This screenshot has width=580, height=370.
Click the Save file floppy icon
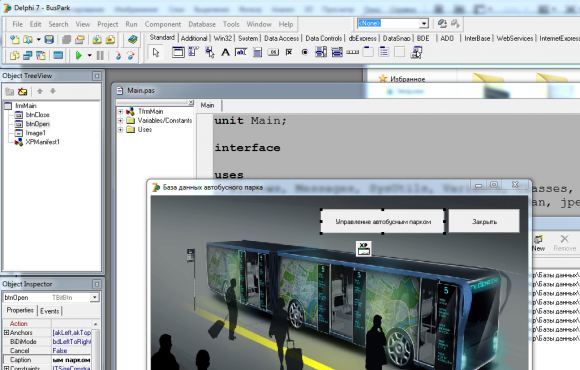click(49, 39)
